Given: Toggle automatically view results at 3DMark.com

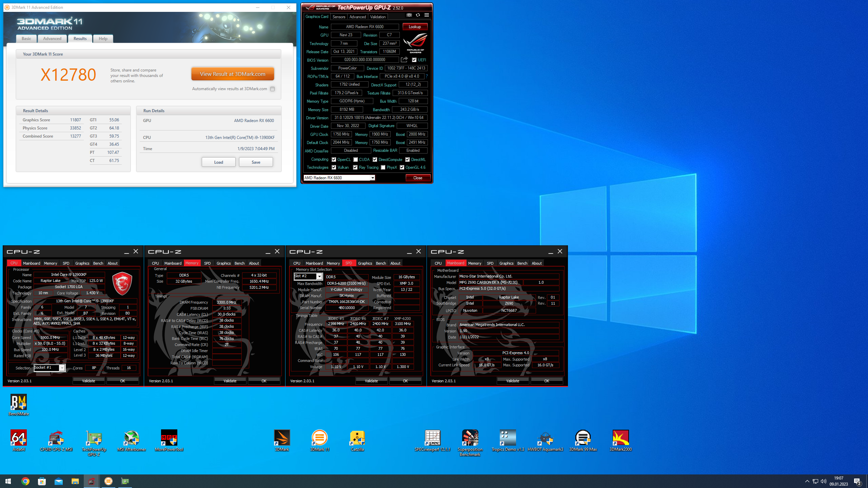Looking at the screenshot, I should 272,89.
